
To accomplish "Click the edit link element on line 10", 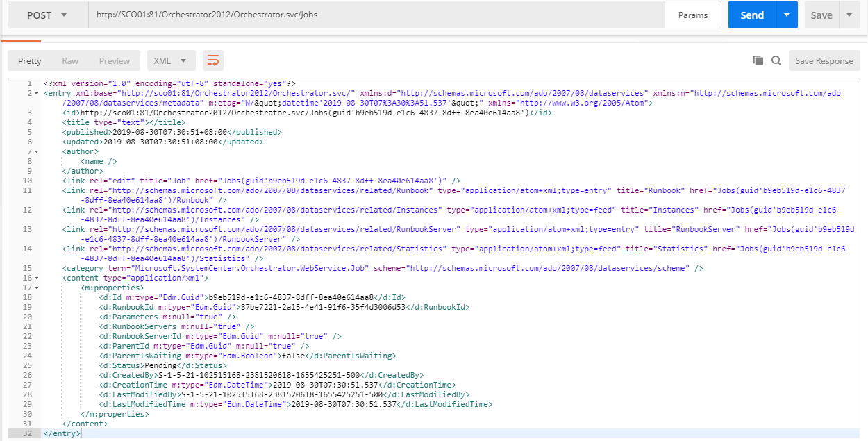I will [261, 181].
